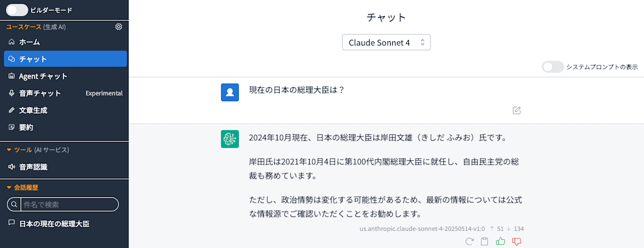Open the 日本の現在の総理大臣 conversation

click(54, 223)
